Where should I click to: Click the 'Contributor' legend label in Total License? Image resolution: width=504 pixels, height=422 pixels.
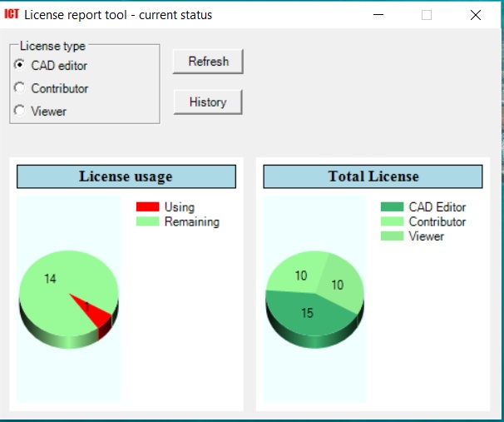[x=437, y=221]
